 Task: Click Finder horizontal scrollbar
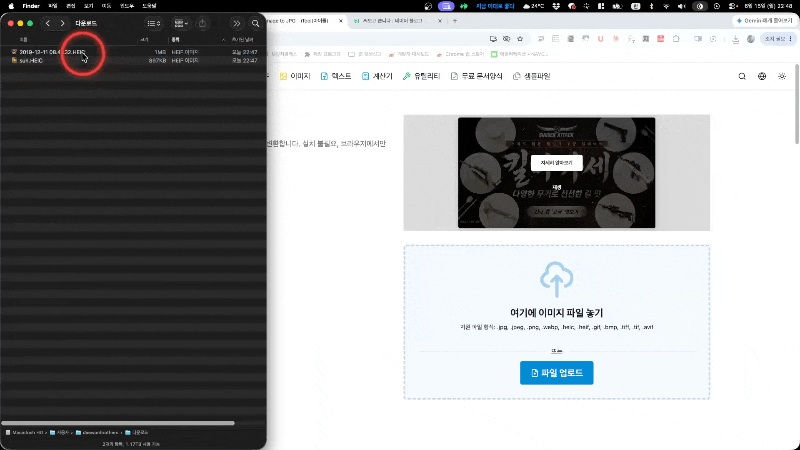click(118, 423)
